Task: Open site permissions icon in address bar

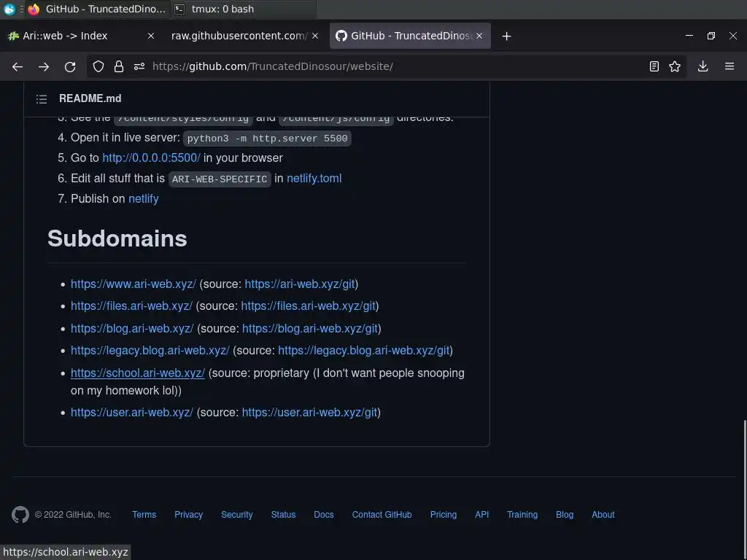Action: coord(139,66)
